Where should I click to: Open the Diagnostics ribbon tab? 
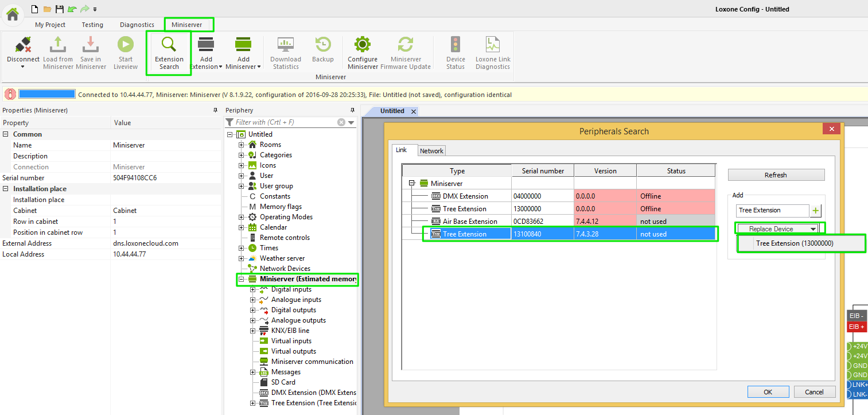pyautogui.click(x=137, y=25)
